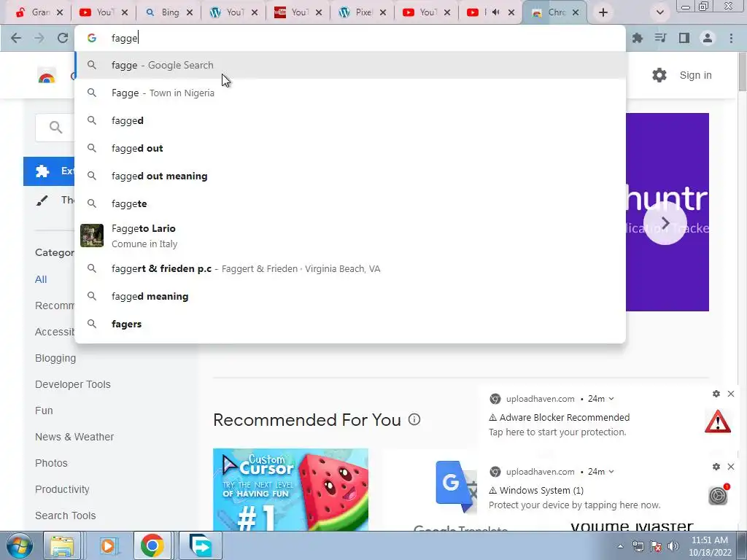Click Sign in on the Web Store
747x560 pixels.
(x=695, y=75)
